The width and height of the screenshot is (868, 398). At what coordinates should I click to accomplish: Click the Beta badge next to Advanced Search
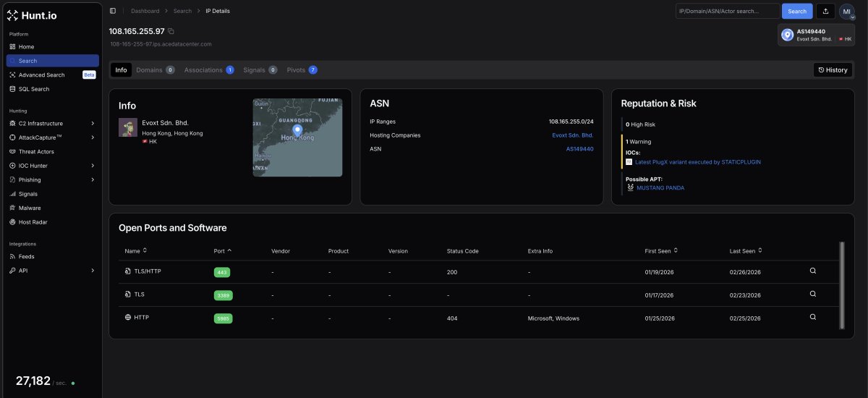coord(89,75)
